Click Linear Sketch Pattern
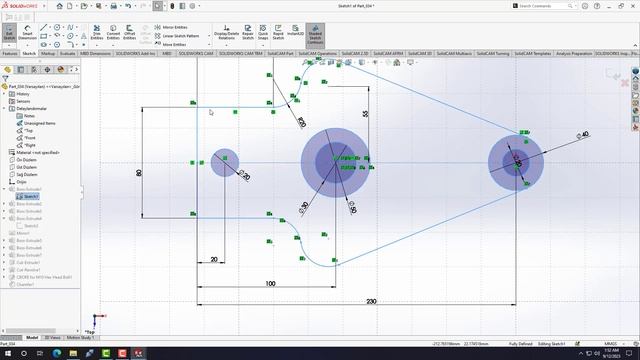 point(176,36)
